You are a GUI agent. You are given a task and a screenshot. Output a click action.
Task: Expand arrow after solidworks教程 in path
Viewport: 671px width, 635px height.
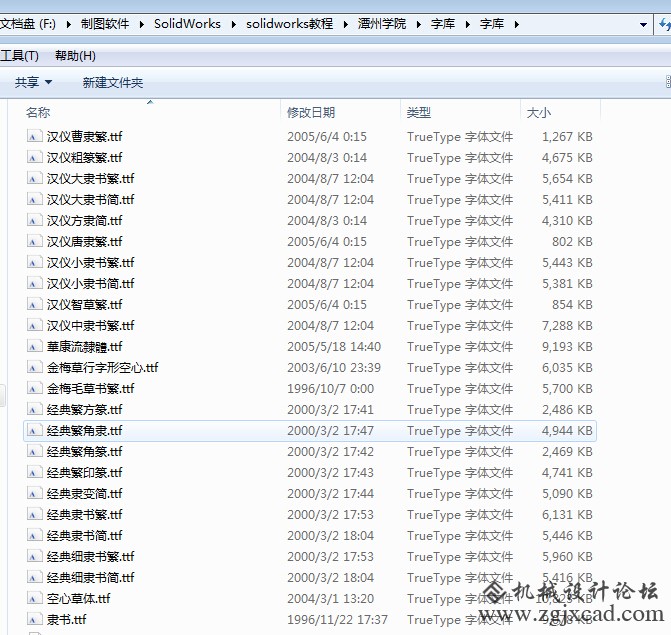(x=346, y=24)
